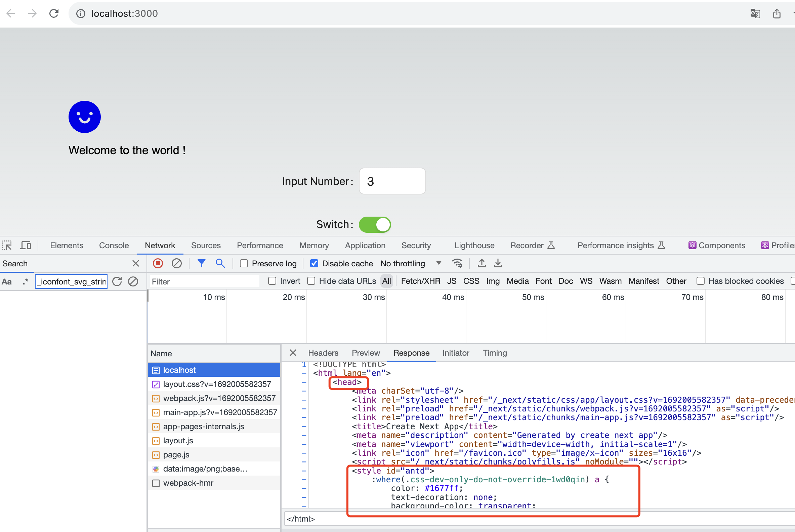Clear the network log
The height and width of the screenshot is (532, 795).
[176, 263]
